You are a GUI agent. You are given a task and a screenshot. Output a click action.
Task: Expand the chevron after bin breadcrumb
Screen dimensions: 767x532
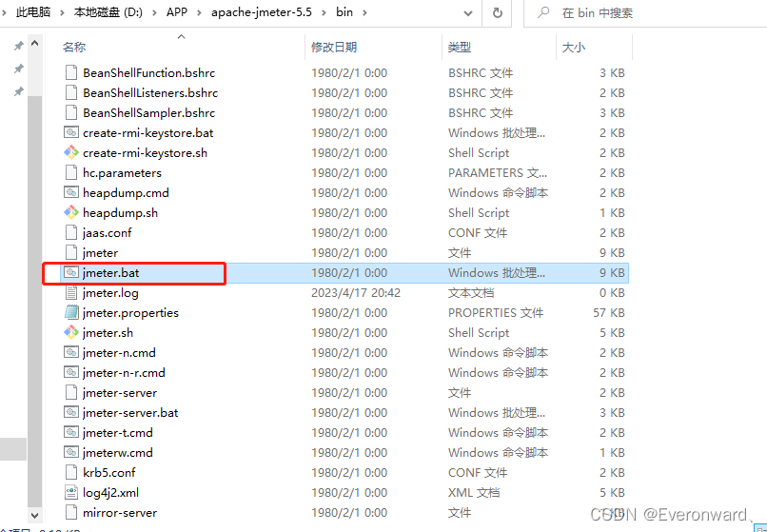point(364,12)
